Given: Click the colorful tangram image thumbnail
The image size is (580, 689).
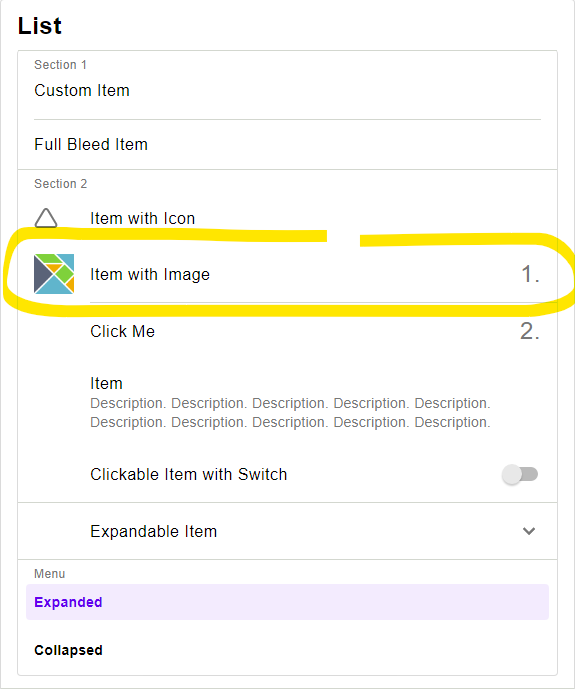Looking at the screenshot, I should click(x=54, y=274).
